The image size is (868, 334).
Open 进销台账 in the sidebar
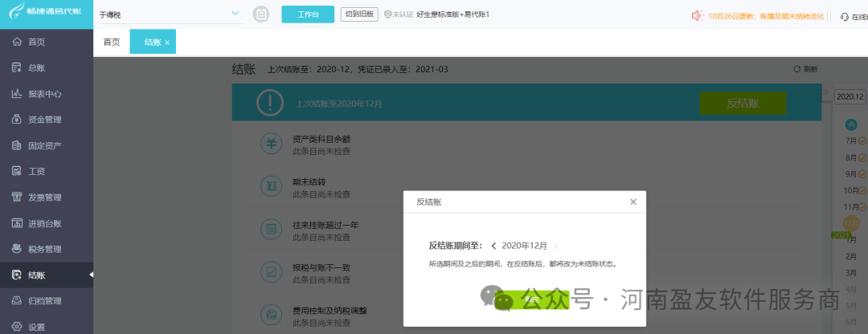point(47,223)
